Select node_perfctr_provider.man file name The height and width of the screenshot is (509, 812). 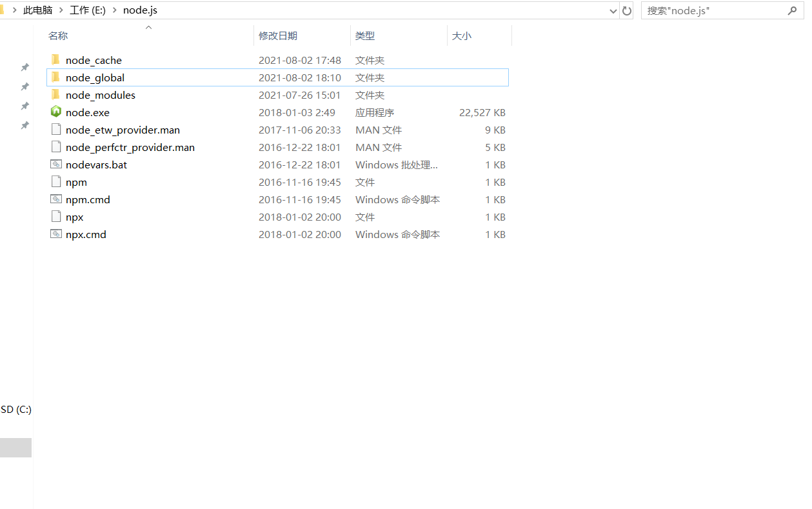point(130,147)
